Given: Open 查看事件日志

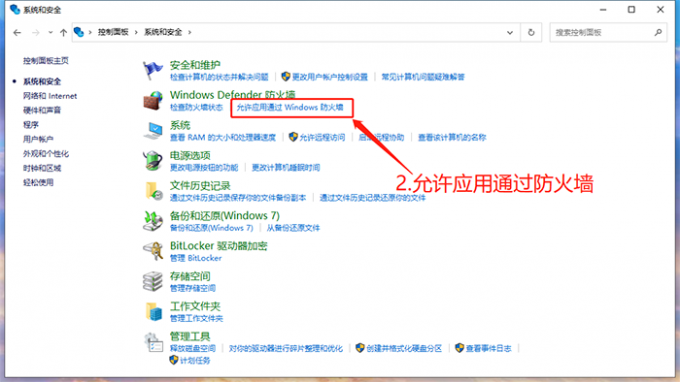Looking at the screenshot, I should [488, 349].
